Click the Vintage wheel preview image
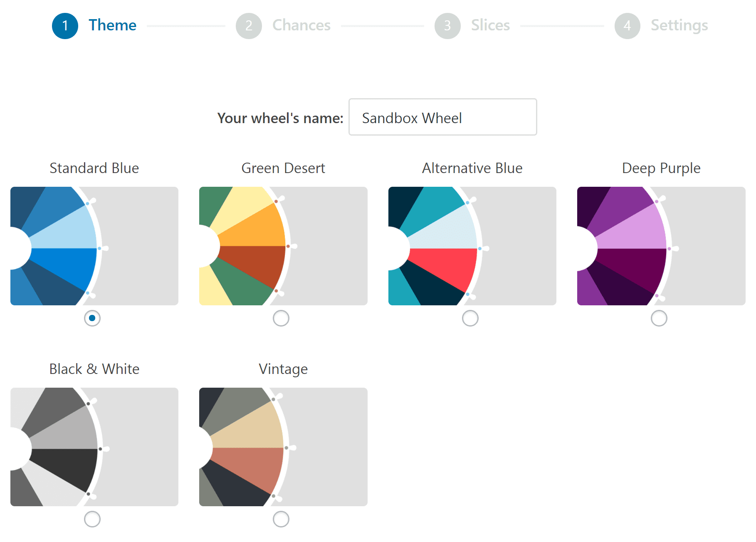 coord(283,447)
